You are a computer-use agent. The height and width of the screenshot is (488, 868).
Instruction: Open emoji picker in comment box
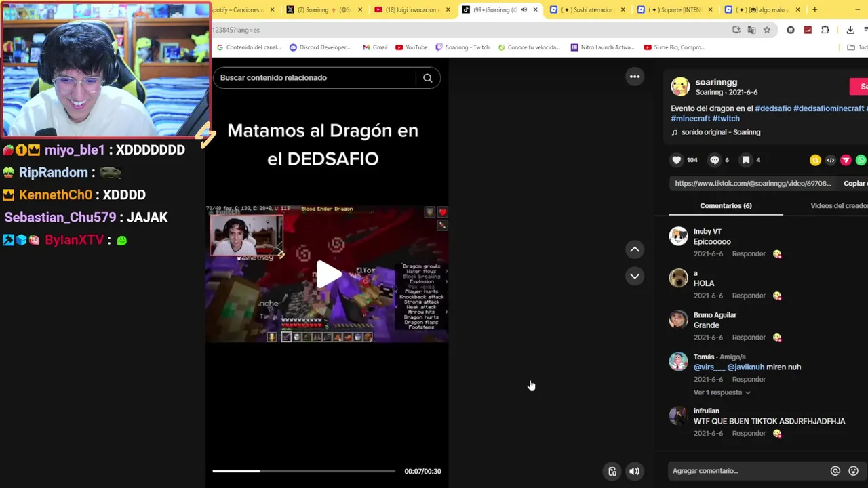pyautogui.click(x=854, y=471)
